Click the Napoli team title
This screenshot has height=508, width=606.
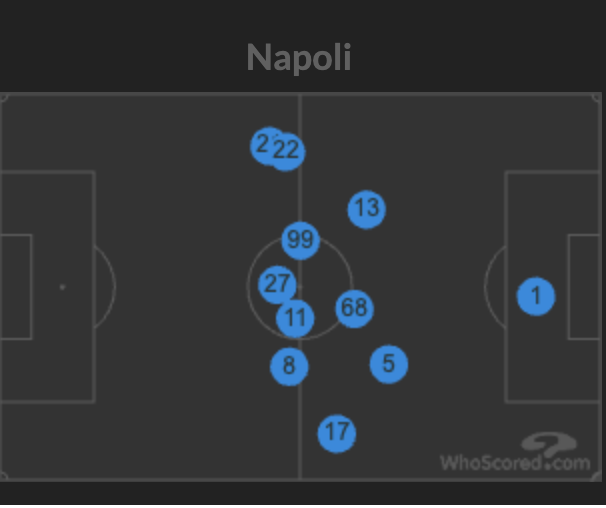(299, 57)
